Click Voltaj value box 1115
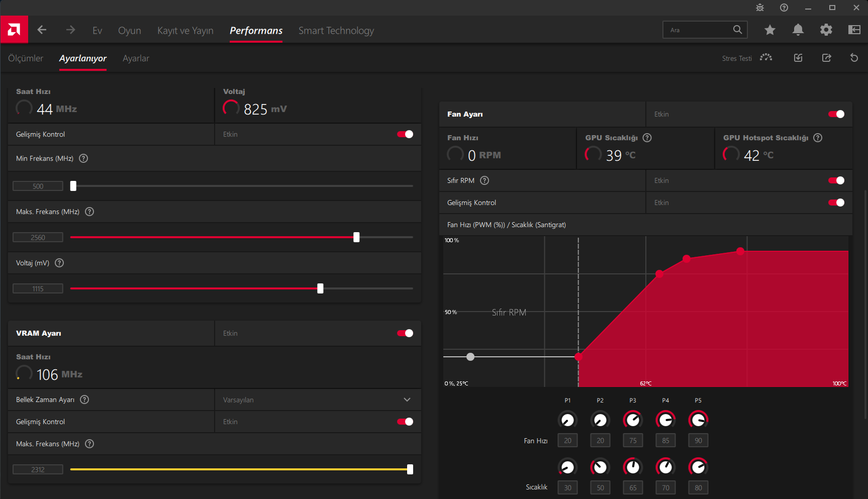 tap(38, 288)
